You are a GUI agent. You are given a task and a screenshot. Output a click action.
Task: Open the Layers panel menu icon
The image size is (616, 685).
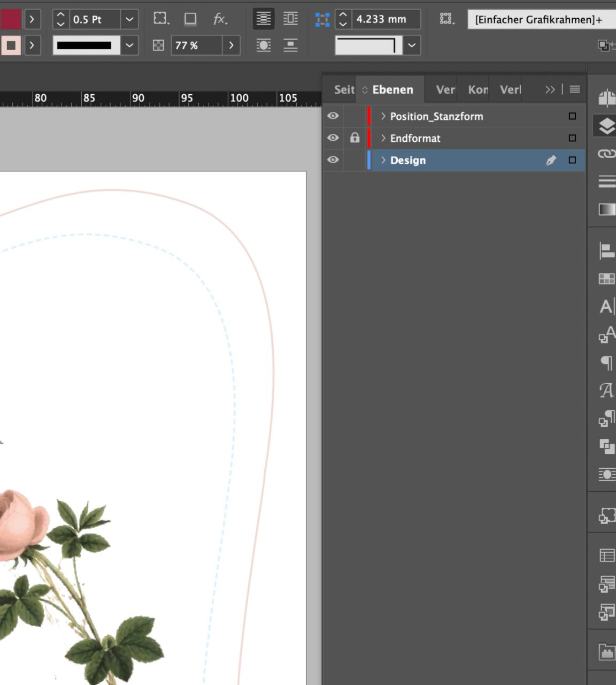pos(575,89)
